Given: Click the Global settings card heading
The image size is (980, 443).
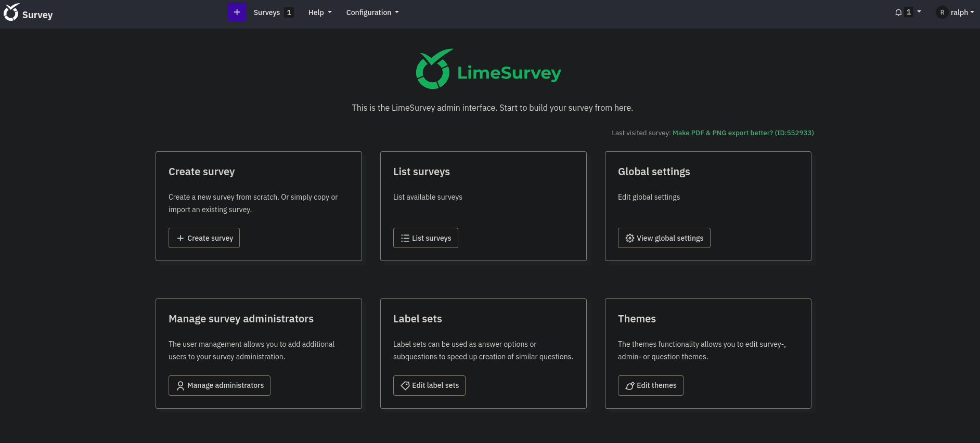Looking at the screenshot, I should click(654, 172).
